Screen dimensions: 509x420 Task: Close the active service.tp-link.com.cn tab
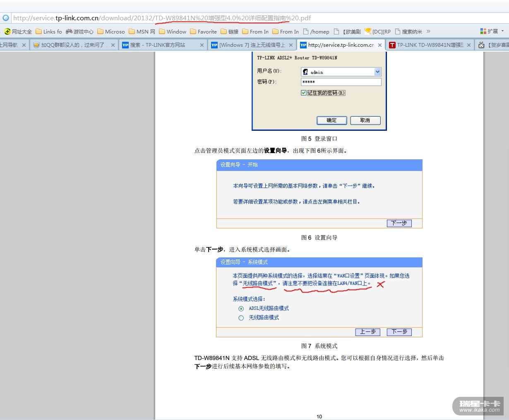[380, 45]
